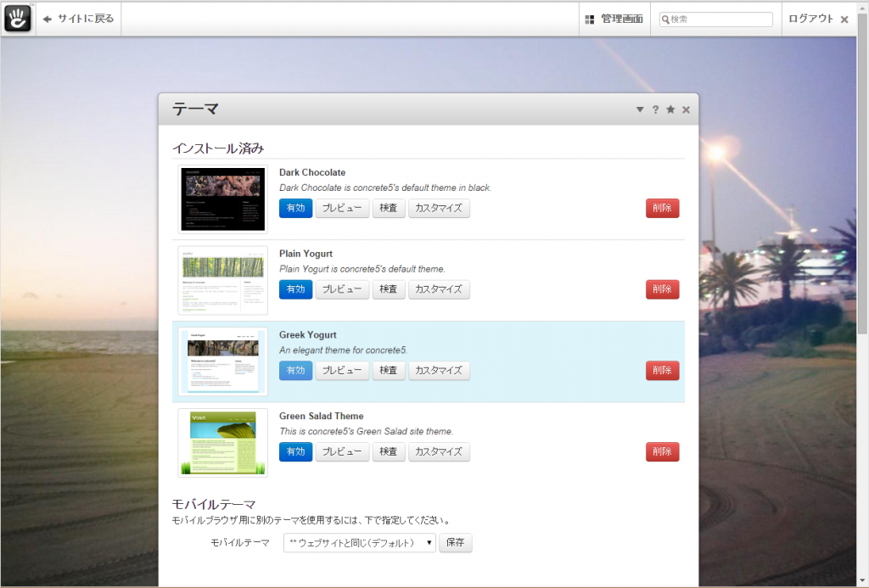Screen dimensions: 869x588
Task: Inspect Dark Chocolate using 検査
Action: tap(389, 208)
